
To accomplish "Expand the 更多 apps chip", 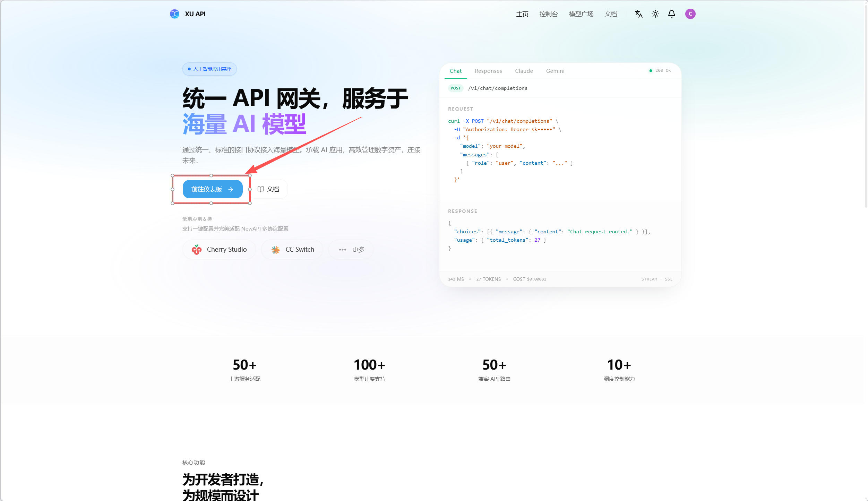I will coord(351,249).
